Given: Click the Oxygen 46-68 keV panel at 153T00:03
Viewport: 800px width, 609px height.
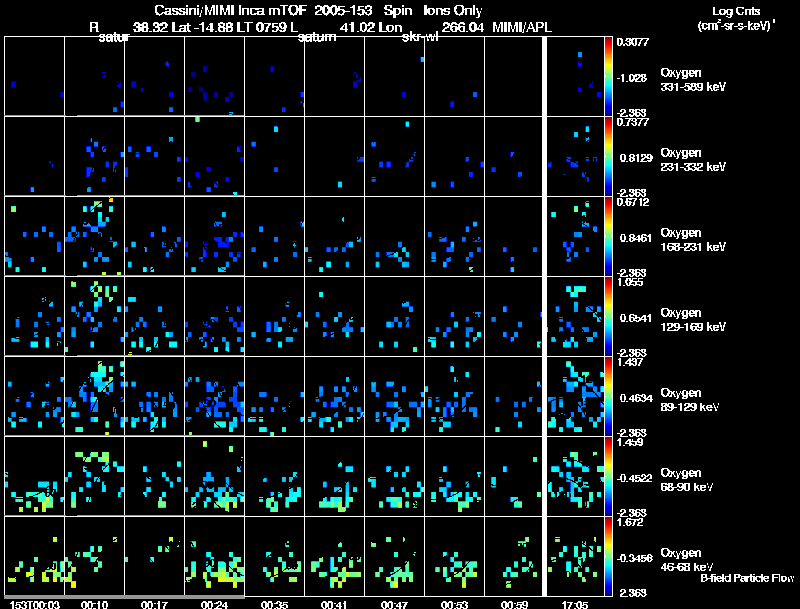Looking at the screenshot, I should tap(35, 556).
